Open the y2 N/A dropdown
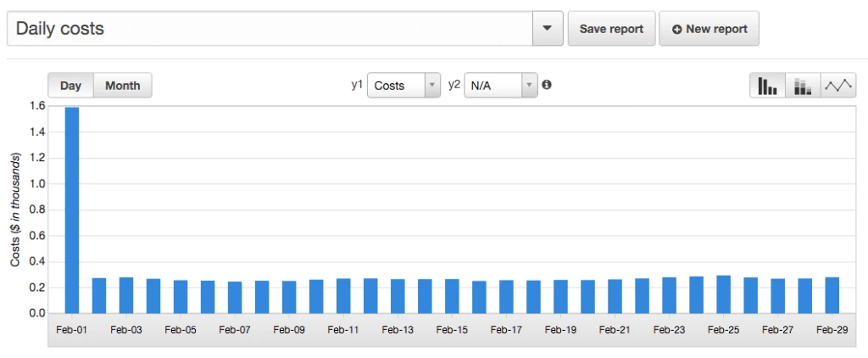 (500, 86)
